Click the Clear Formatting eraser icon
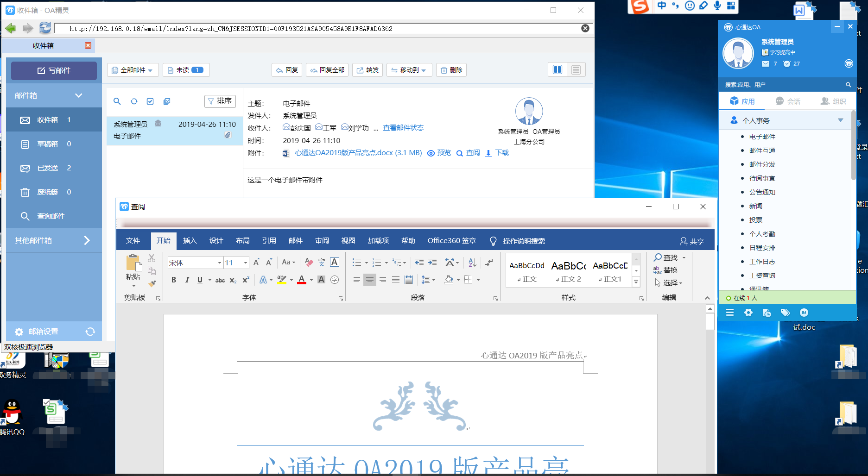The width and height of the screenshot is (868, 476). click(x=309, y=263)
